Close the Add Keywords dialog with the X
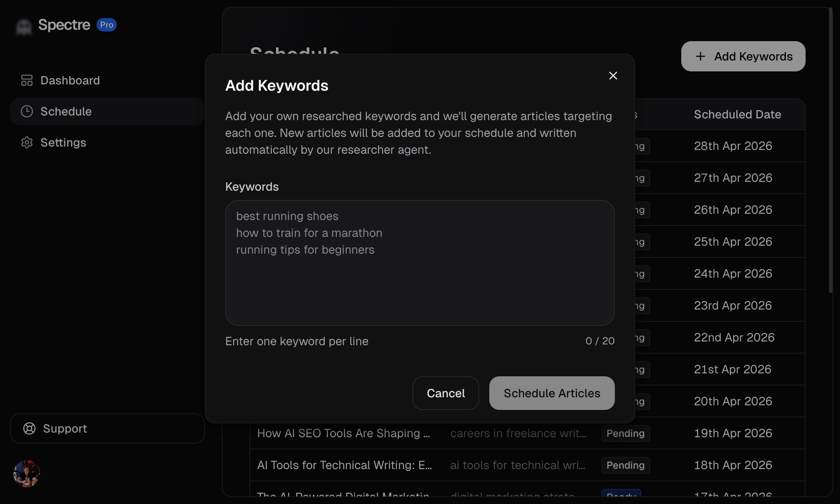840x504 pixels. (613, 76)
